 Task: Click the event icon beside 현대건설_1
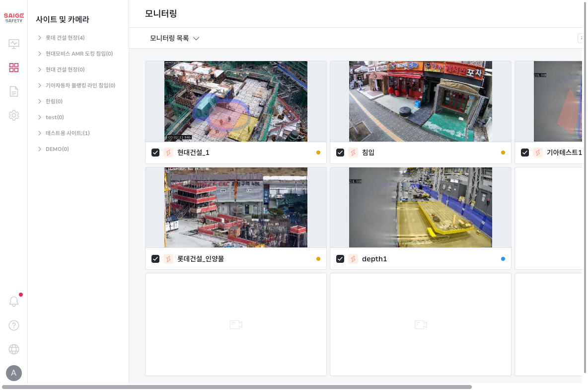[168, 153]
